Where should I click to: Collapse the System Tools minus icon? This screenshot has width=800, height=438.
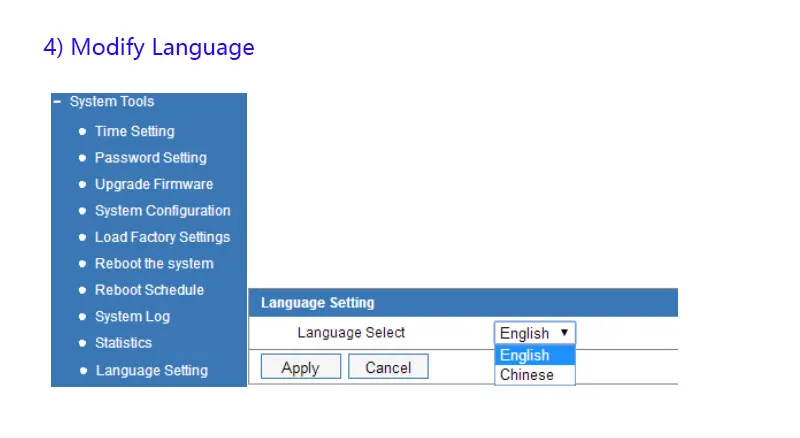pyautogui.click(x=57, y=102)
